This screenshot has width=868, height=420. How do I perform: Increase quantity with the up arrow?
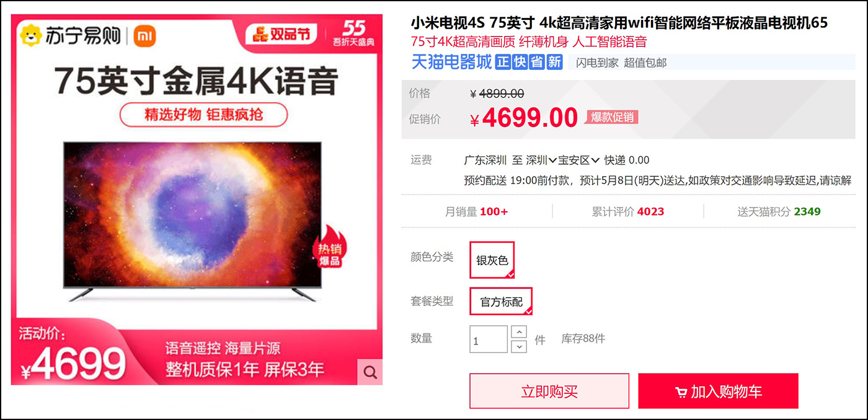519,332
